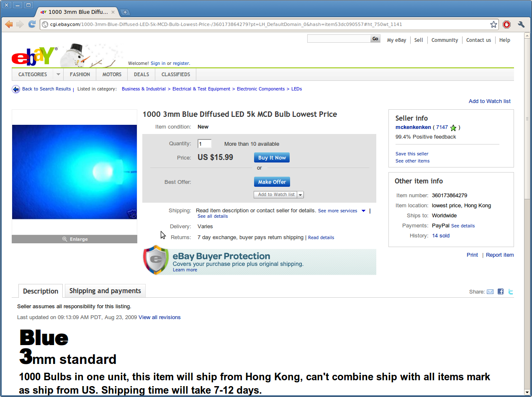This screenshot has height=397, width=532.
Task: Bookmark the page using the address bar star
Action: 493,24
